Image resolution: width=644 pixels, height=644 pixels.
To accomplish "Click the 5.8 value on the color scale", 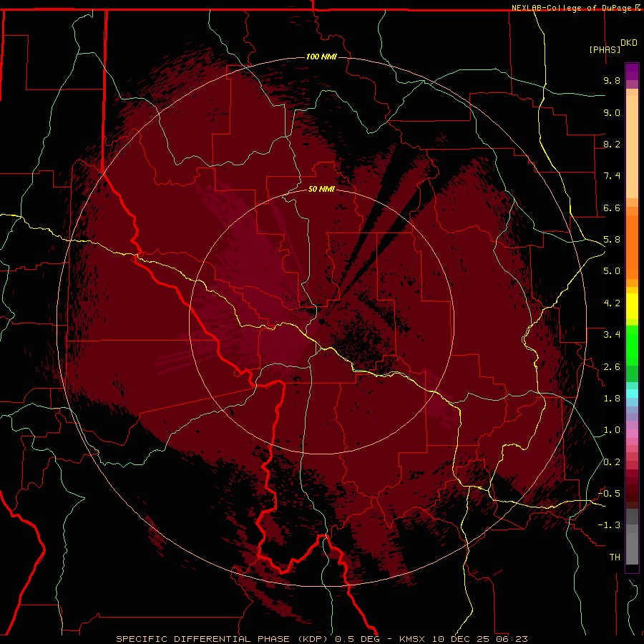I will pos(612,240).
